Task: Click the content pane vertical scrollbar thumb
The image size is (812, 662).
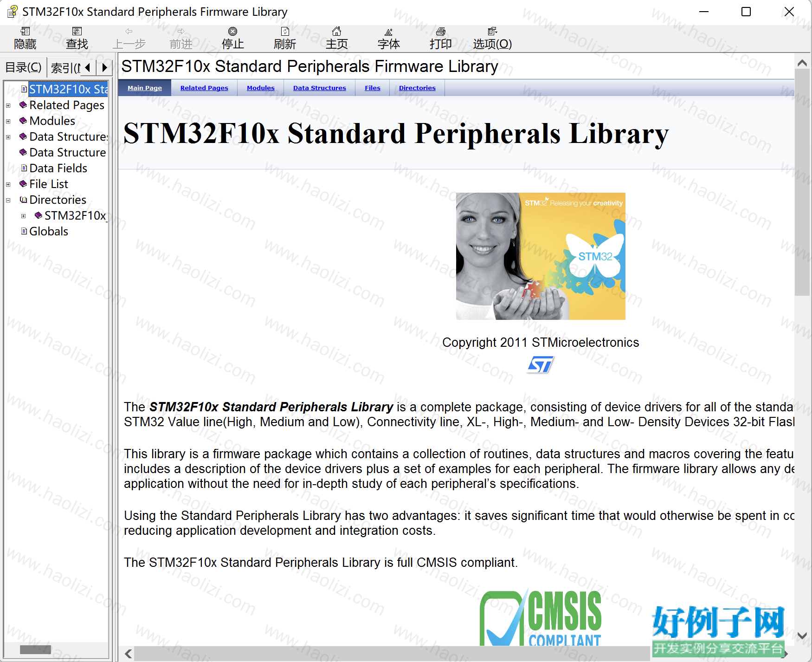Action: click(802, 182)
